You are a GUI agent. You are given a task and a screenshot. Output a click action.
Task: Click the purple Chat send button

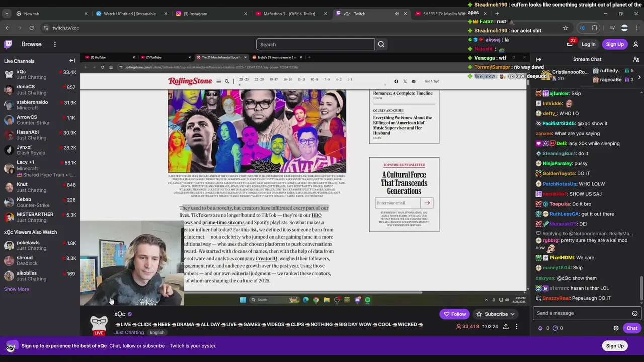point(632,328)
